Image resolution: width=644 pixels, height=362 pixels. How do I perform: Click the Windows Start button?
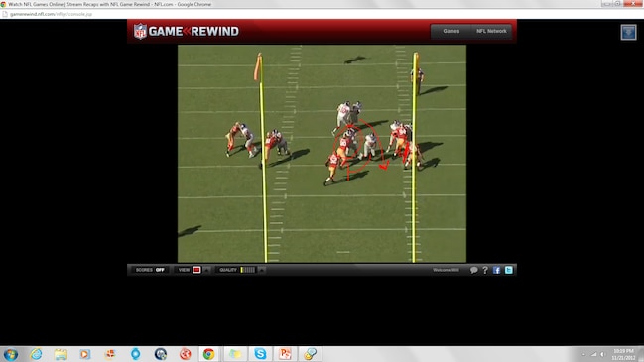click(10, 354)
